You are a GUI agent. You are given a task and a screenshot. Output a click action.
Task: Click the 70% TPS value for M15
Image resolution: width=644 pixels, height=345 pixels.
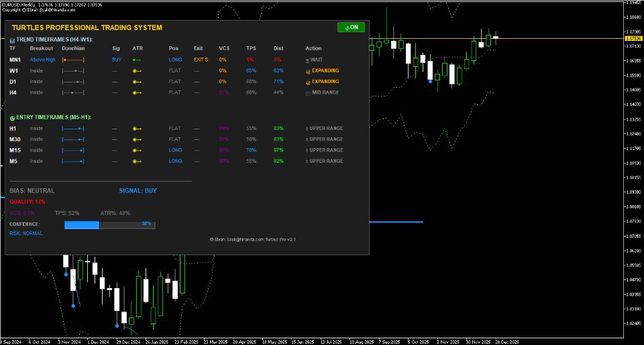[x=251, y=151]
